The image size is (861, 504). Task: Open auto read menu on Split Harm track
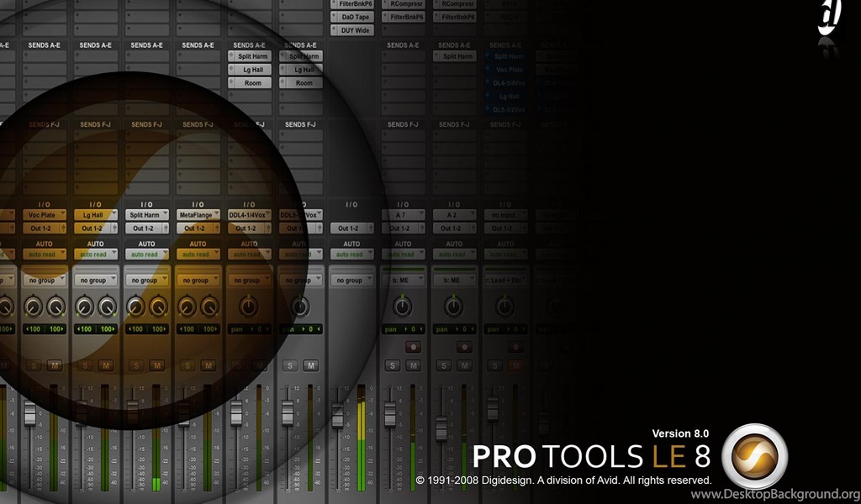coord(145,255)
